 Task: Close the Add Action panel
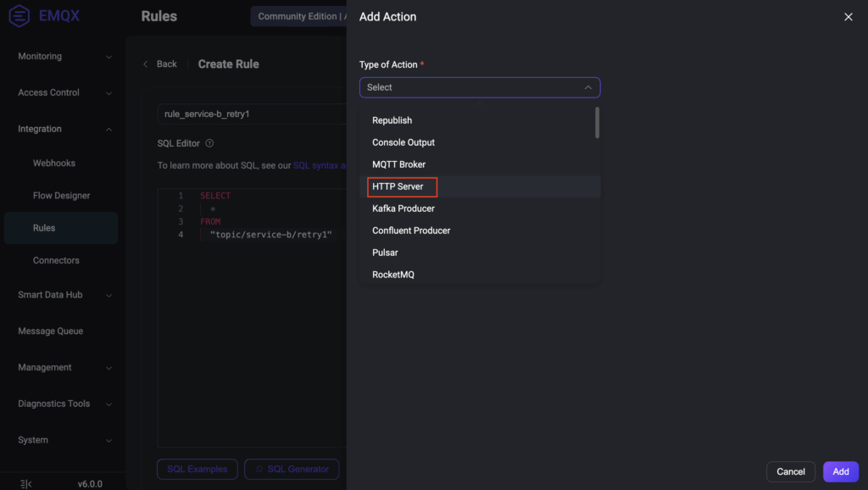tap(848, 17)
